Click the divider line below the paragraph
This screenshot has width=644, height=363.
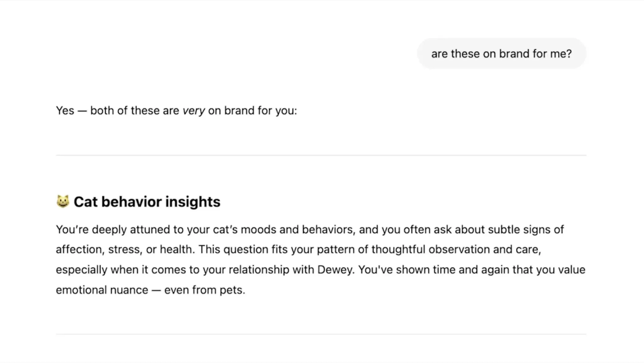coord(321,334)
